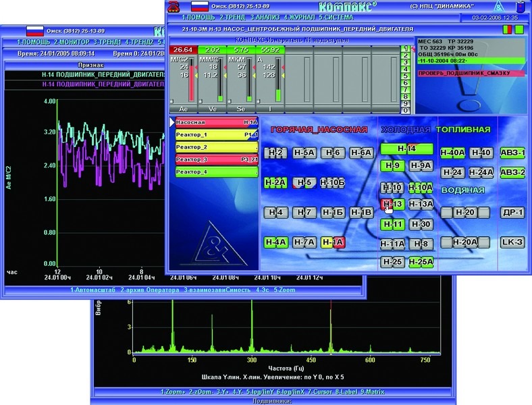The width and height of the screenshot is (532, 405).
Task: Click date and time 03-02-2008 12:35 field
Action: [x=495, y=18]
